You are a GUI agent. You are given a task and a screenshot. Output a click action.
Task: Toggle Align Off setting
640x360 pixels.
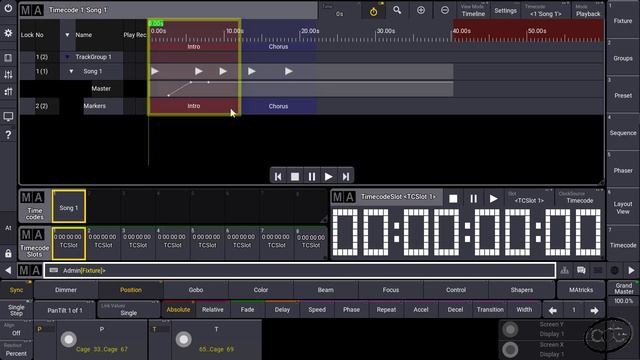pyautogui.click(x=16, y=329)
